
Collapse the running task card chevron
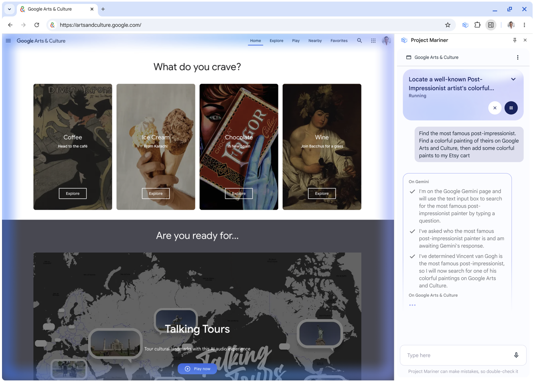(x=513, y=79)
